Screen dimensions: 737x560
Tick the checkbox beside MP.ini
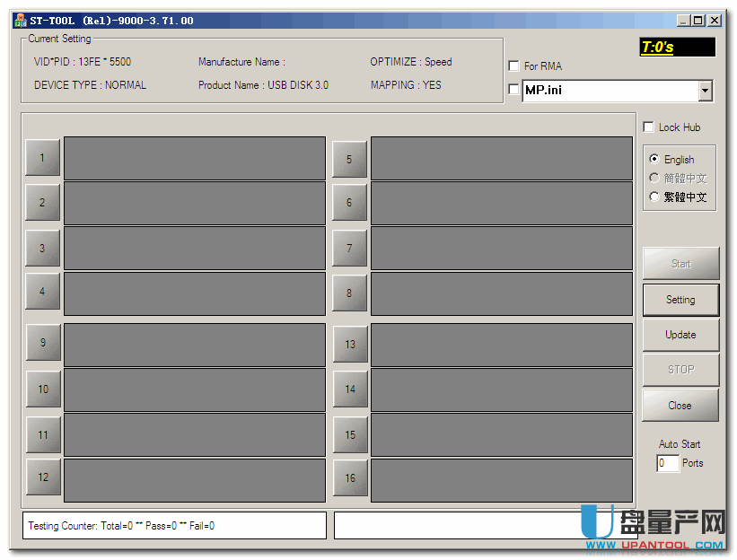513,90
